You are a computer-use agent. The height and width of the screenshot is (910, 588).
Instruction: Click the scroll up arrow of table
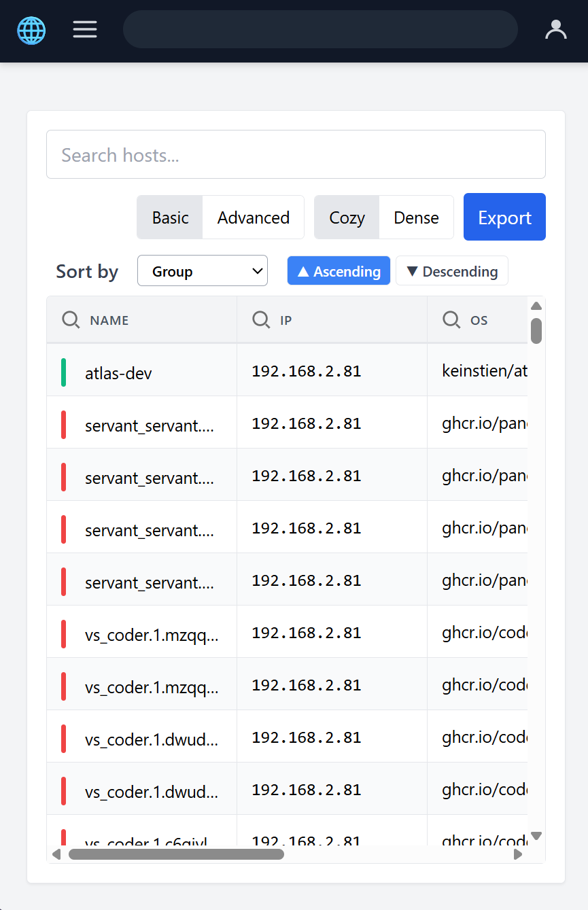pyautogui.click(x=536, y=305)
